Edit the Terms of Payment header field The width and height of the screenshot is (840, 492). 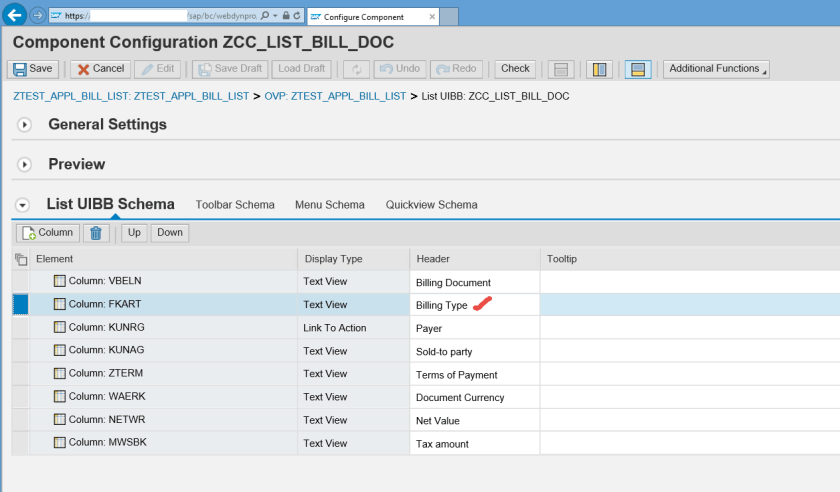(x=475, y=375)
